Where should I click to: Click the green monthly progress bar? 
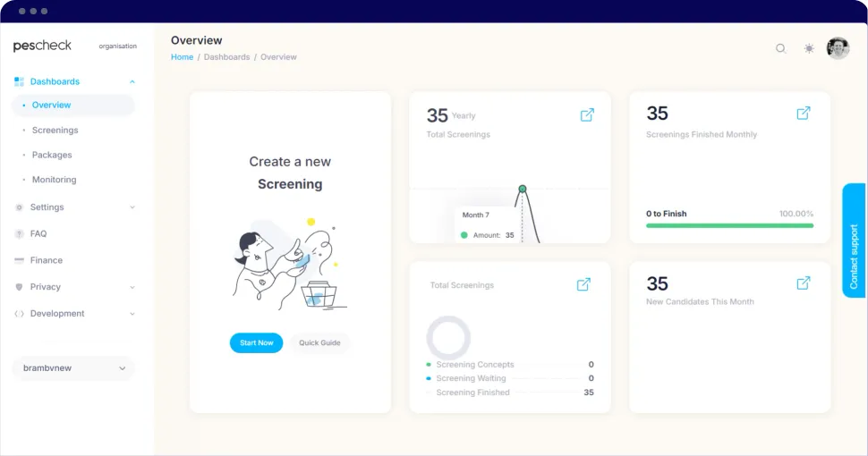[x=729, y=226]
